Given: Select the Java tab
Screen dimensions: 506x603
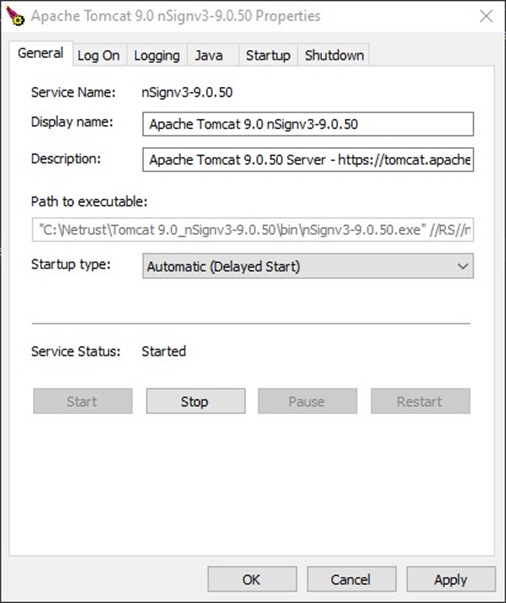Looking at the screenshot, I should tap(209, 55).
